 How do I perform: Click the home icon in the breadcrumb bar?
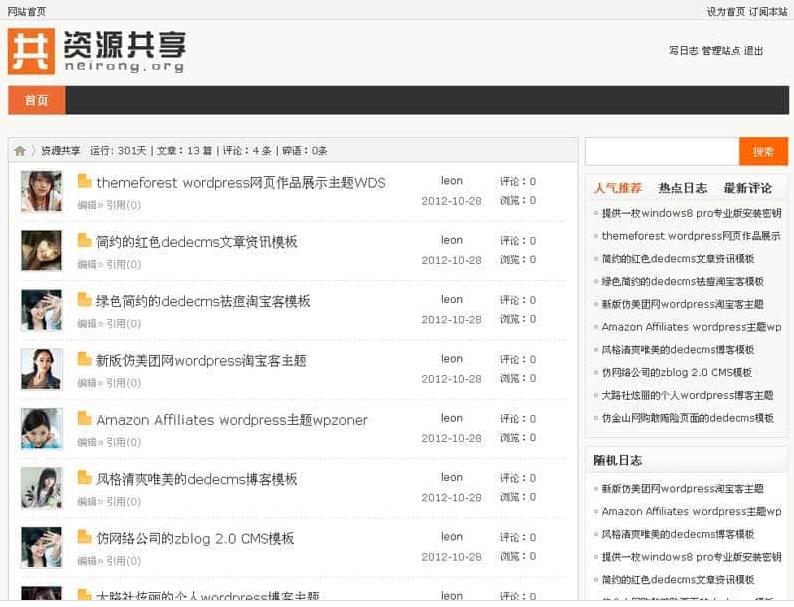pos(20,151)
